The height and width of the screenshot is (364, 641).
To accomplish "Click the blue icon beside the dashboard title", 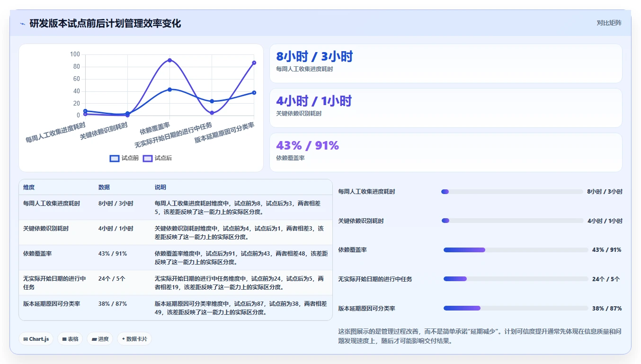I will coord(22,24).
